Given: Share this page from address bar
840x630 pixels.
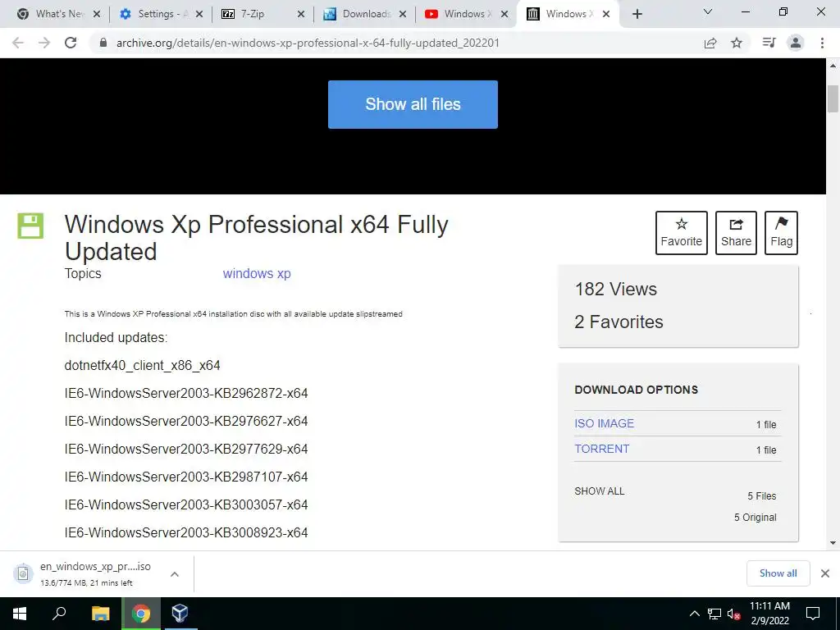Looking at the screenshot, I should 710,43.
